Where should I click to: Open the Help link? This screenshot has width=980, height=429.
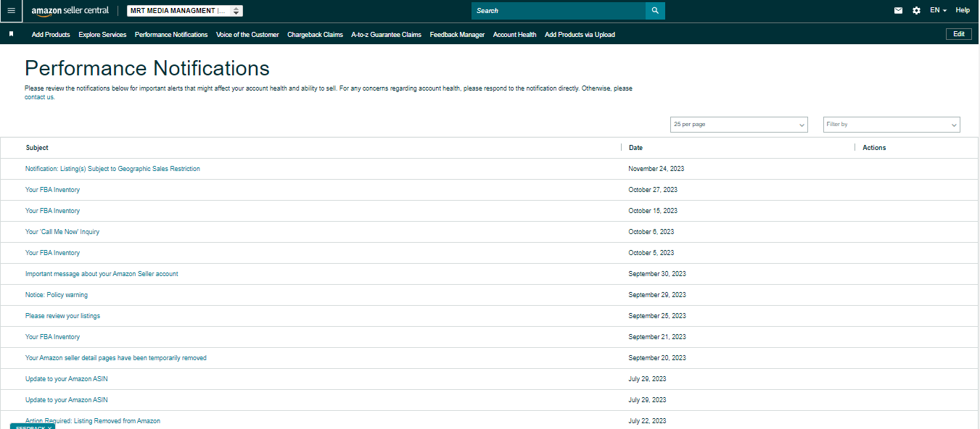(963, 11)
